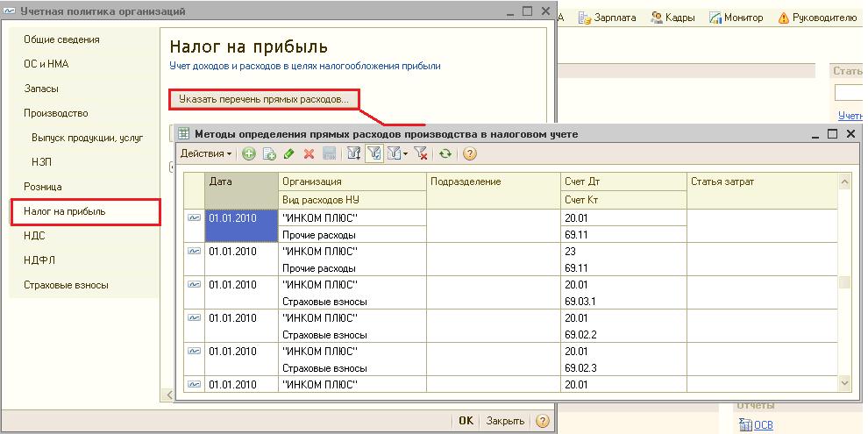Click the Счет Дт column header

(x=623, y=181)
